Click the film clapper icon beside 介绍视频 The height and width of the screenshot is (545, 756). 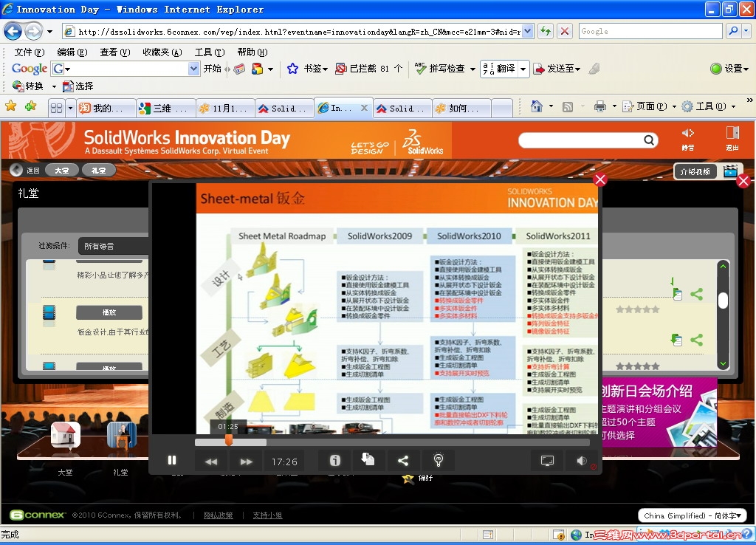click(730, 171)
